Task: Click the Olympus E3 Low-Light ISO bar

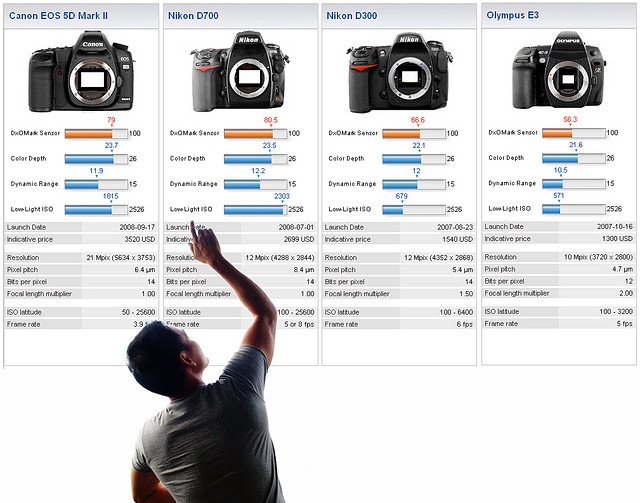Action: (x=573, y=209)
